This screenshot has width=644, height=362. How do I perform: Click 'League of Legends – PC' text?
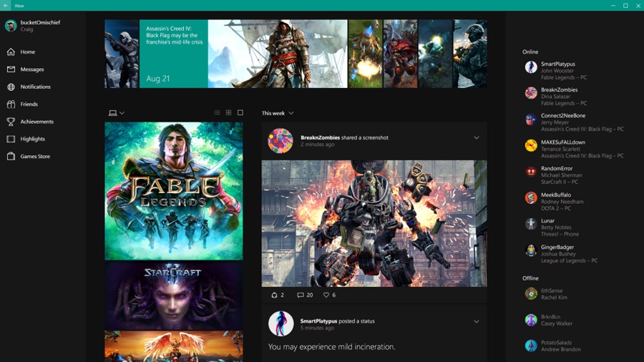[570, 260]
